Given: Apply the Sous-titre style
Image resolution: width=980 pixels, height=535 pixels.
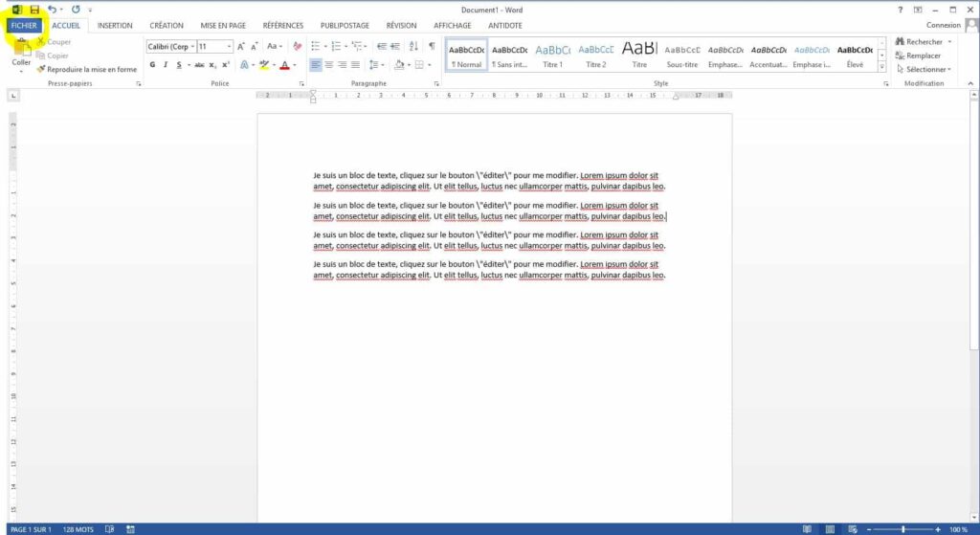Looking at the screenshot, I should [681, 55].
